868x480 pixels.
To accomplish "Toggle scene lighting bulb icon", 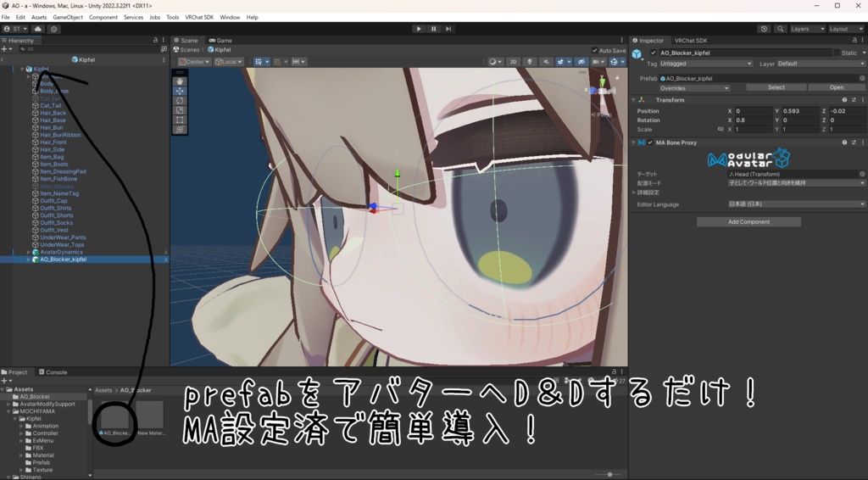I will pyautogui.click(x=530, y=61).
